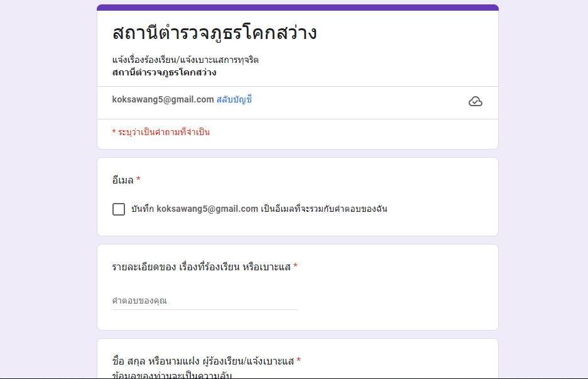Click the สลับบัญชี switch account link
Screen dimensions: 588x379
point(234,99)
